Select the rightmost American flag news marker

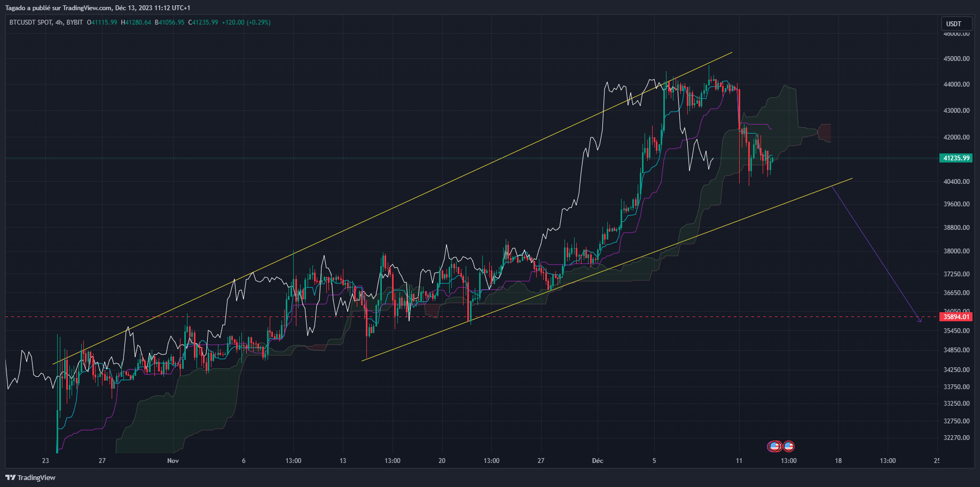788,446
